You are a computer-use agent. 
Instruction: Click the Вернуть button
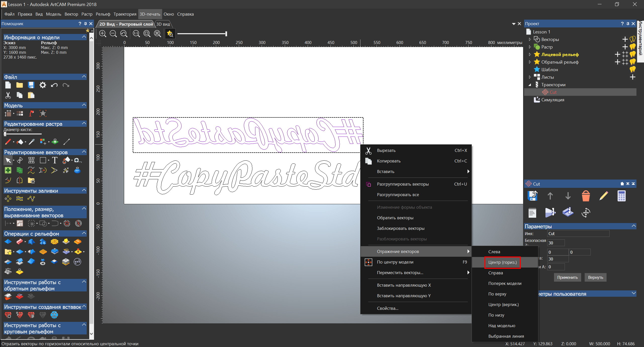point(595,277)
